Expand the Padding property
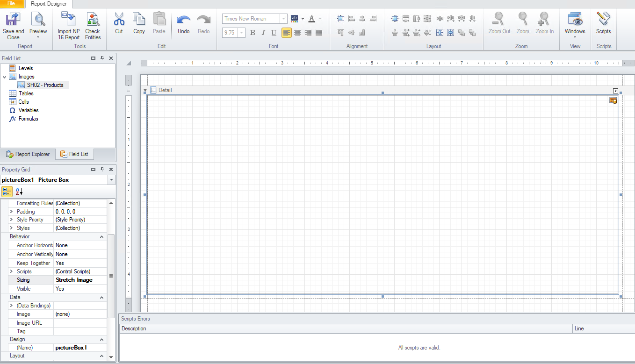Screen dimensions: 635x364 (x=11, y=212)
